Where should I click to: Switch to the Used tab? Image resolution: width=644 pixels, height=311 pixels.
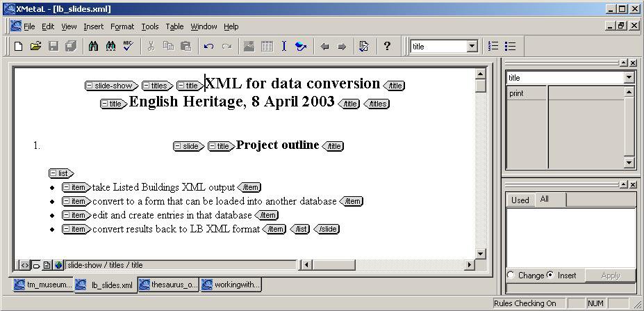pos(520,200)
